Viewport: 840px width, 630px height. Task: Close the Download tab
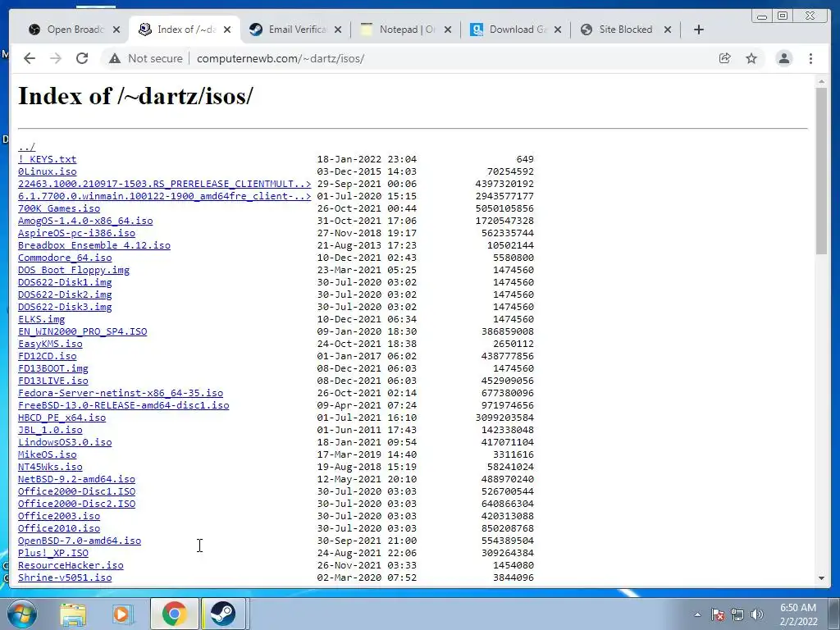(558, 30)
